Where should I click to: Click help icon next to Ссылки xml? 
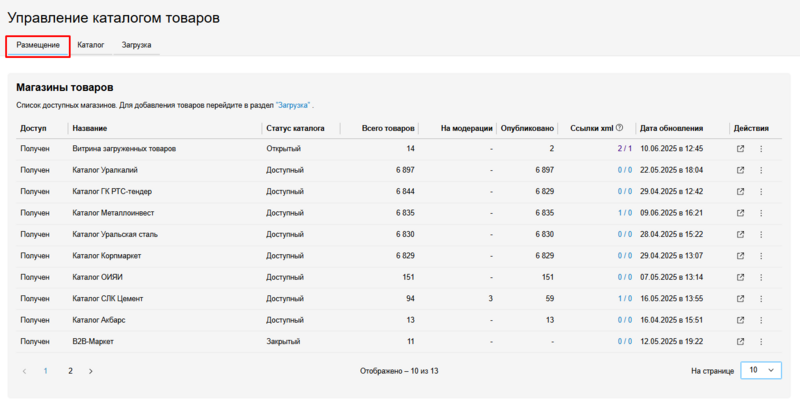[x=620, y=128]
